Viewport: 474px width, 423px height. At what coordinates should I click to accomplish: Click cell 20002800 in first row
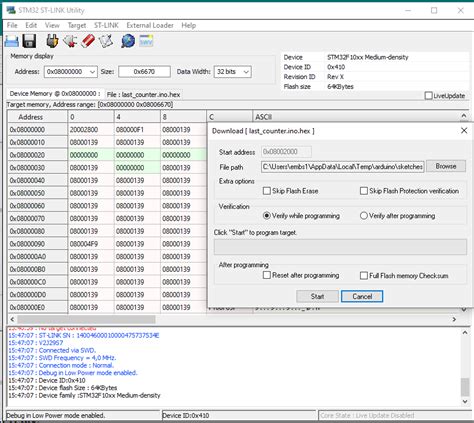click(x=91, y=130)
